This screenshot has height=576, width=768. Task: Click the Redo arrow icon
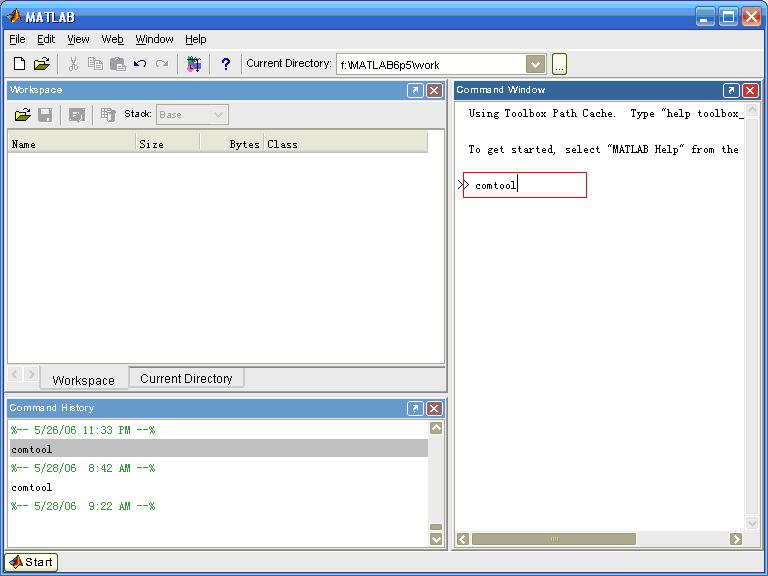[x=162, y=64]
